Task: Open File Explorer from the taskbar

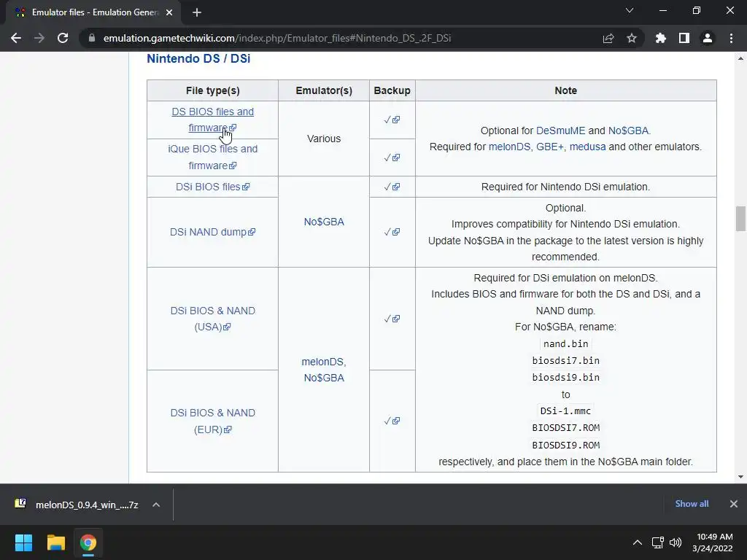Action: click(55, 542)
